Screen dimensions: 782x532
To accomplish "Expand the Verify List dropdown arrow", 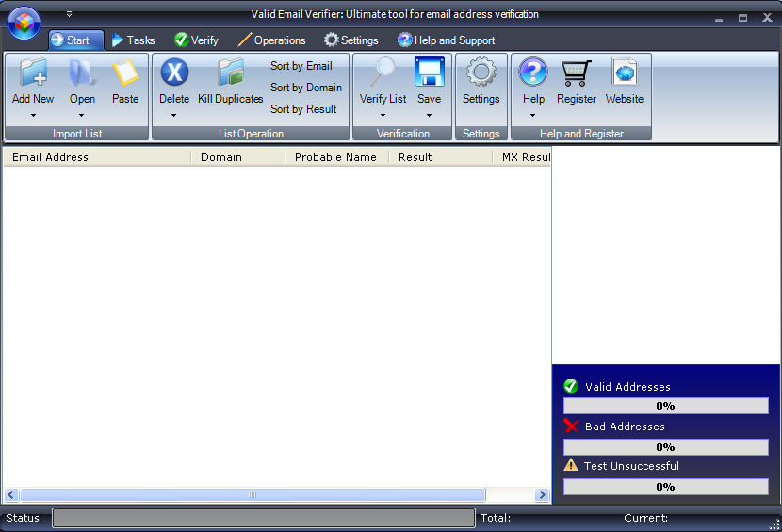I will (383, 116).
